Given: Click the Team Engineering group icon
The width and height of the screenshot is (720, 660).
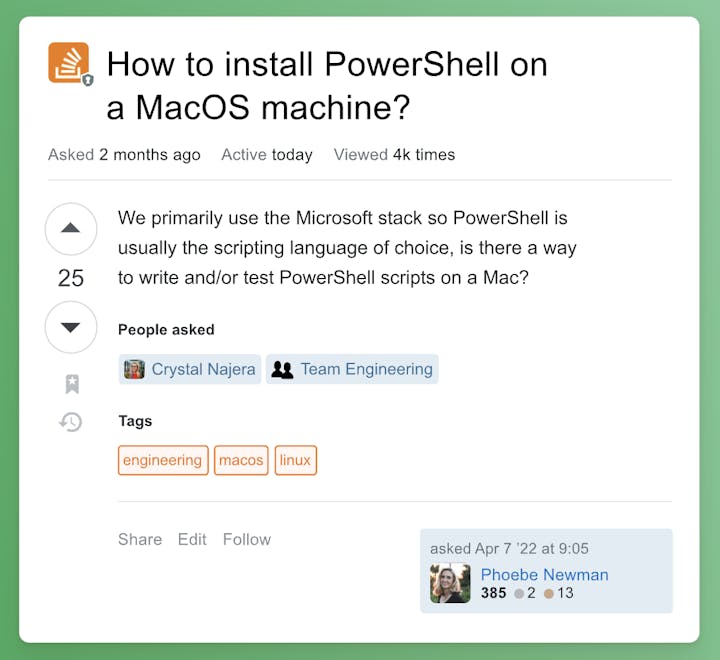Looking at the screenshot, I should pos(283,369).
